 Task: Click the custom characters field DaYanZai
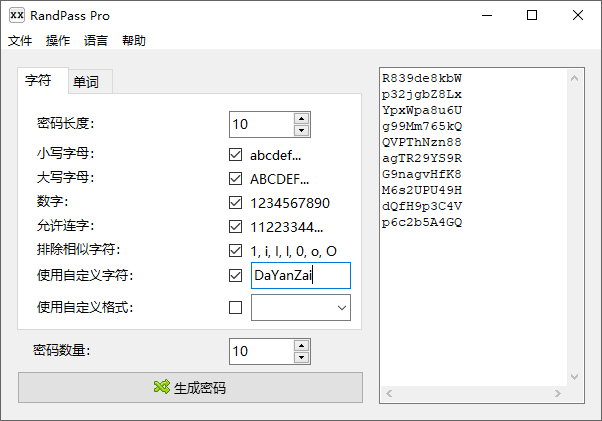pyautogui.click(x=301, y=275)
